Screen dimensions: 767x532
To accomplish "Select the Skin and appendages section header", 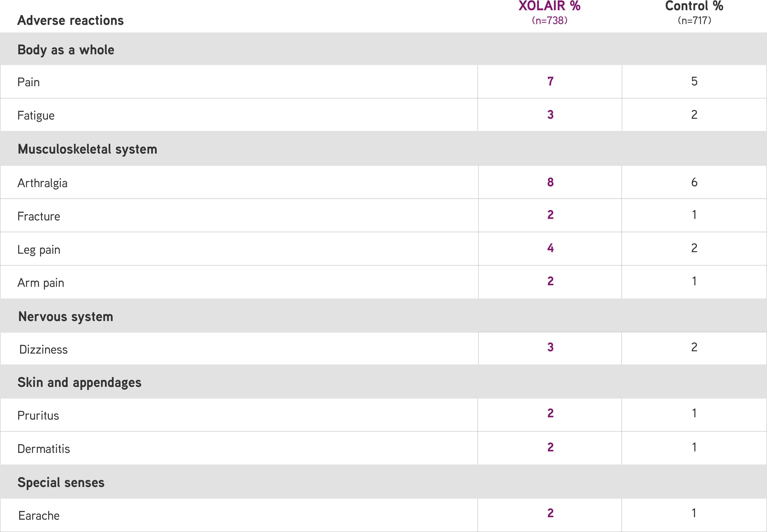I will point(79,383).
